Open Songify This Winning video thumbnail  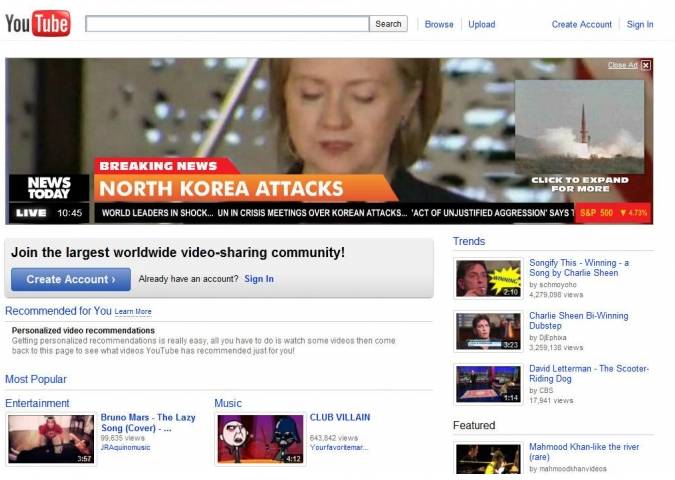[488, 279]
